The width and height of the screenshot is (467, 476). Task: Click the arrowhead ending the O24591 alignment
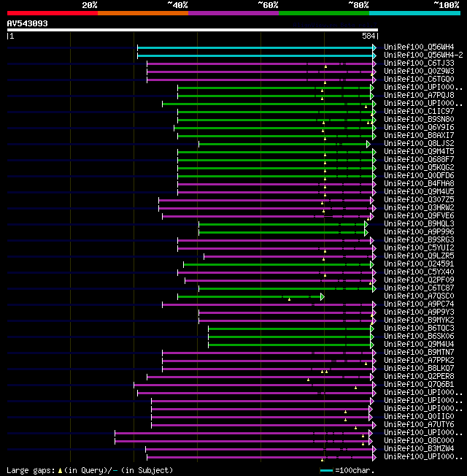(372, 265)
